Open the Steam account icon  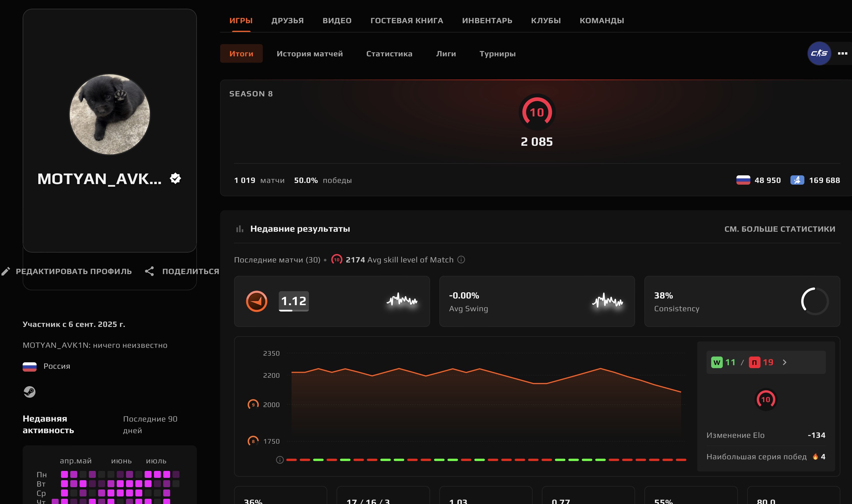point(30,392)
